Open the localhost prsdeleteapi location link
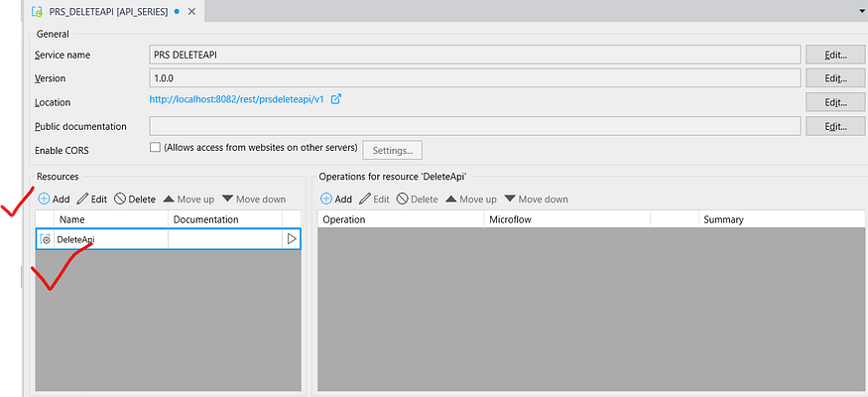This screenshot has height=397, width=868. (x=237, y=100)
